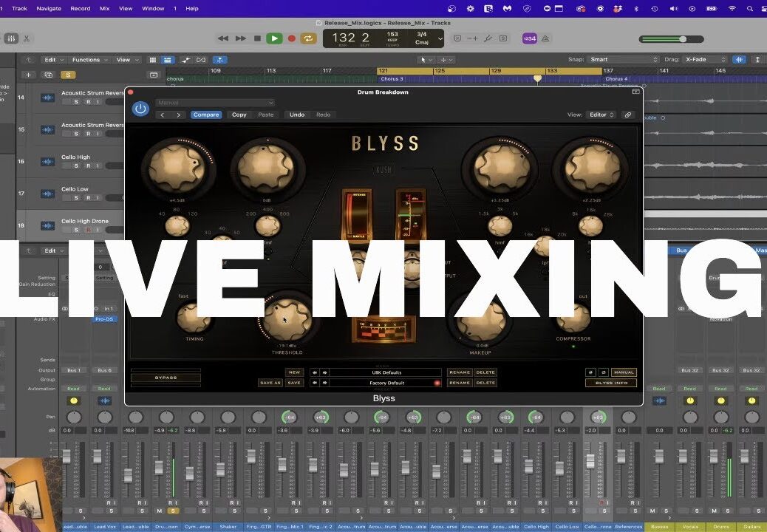This screenshot has width=767, height=532.
Task: Click the phase invert Ø button in Blyss
Action: pyautogui.click(x=604, y=372)
